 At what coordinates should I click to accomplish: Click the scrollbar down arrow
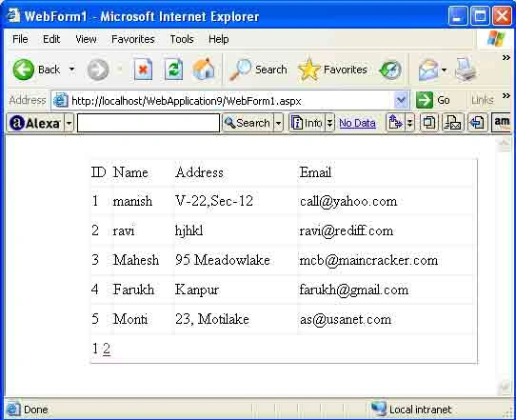point(504,388)
